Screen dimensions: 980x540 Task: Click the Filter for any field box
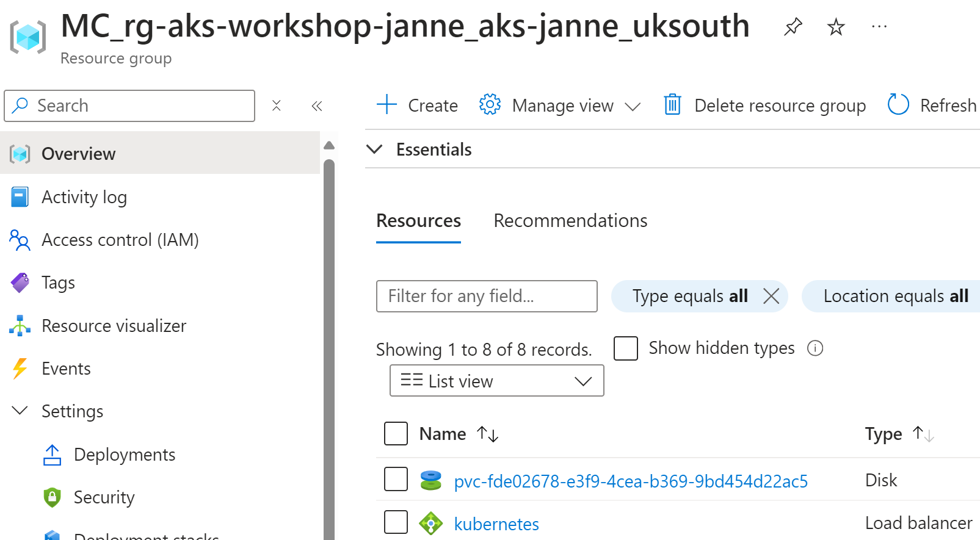point(487,296)
